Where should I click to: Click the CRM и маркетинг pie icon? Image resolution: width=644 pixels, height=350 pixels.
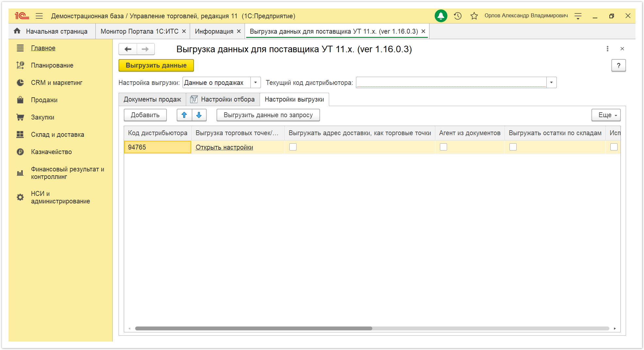tap(20, 83)
